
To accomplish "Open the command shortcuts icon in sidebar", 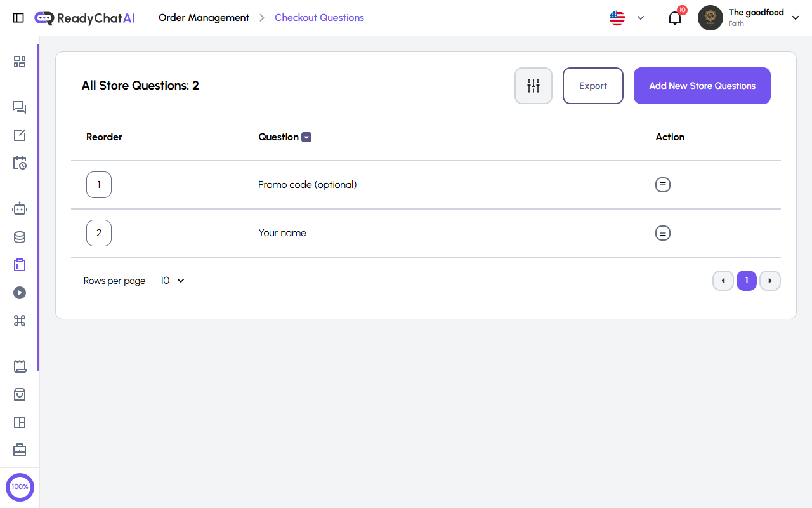I will tap(19, 321).
